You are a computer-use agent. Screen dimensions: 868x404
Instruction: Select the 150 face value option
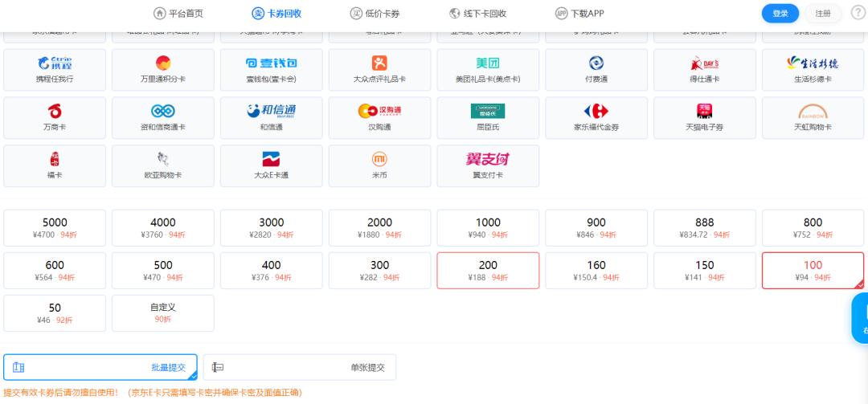point(705,271)
